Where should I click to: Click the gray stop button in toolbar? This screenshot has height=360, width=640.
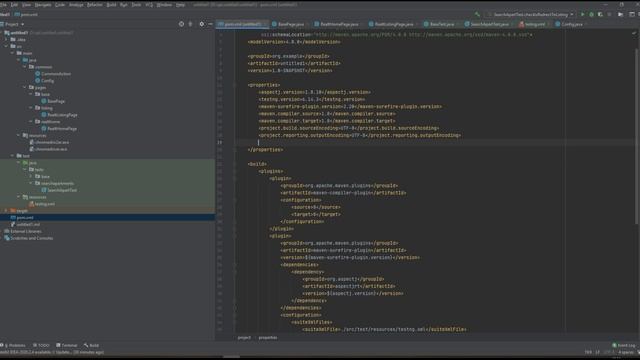(609, 14)
